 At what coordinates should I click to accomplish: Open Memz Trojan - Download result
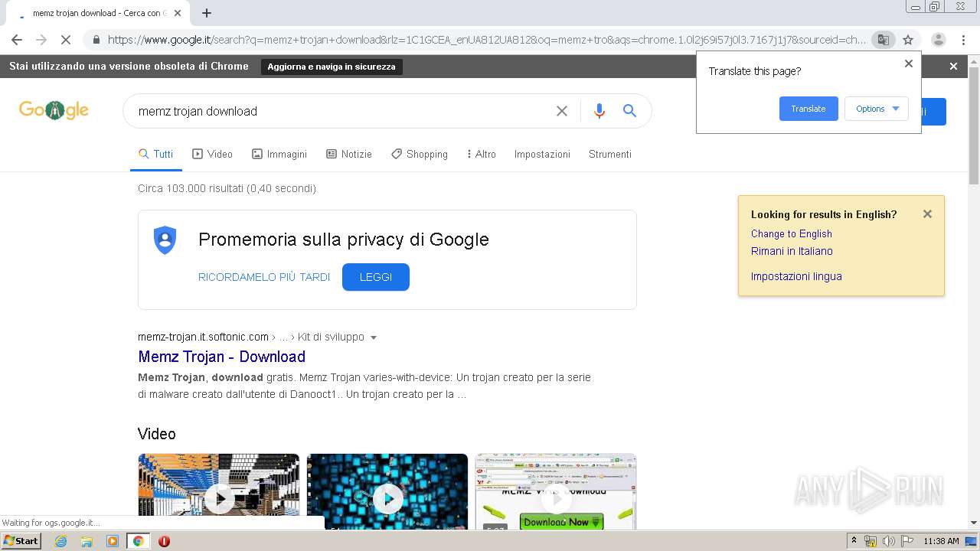pyautogui.click(x=222, y=357)
